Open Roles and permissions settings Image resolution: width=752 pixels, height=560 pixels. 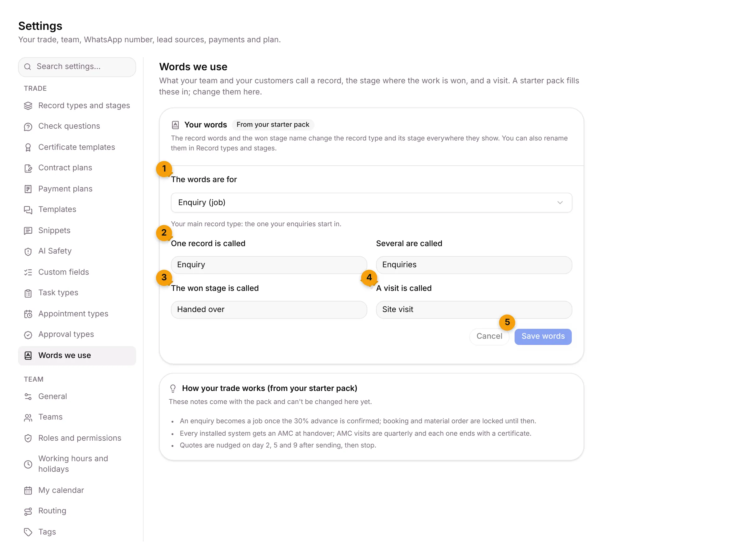coord(77,438)
